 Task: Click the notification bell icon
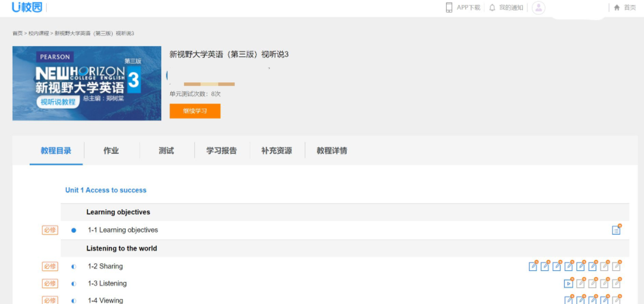tap(492, 7)
